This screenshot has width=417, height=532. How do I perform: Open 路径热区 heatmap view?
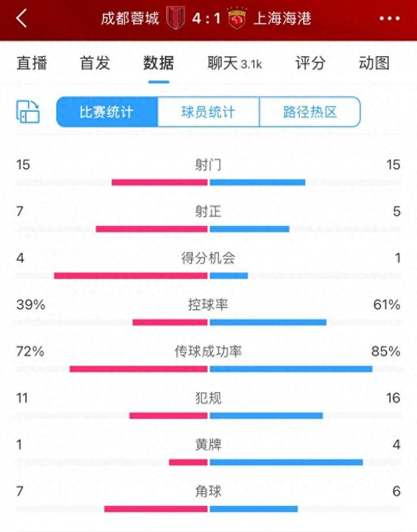point(311,111)
